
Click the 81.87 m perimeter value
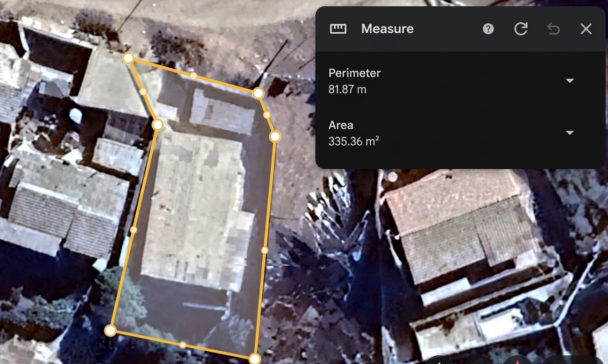coord(347,90)
